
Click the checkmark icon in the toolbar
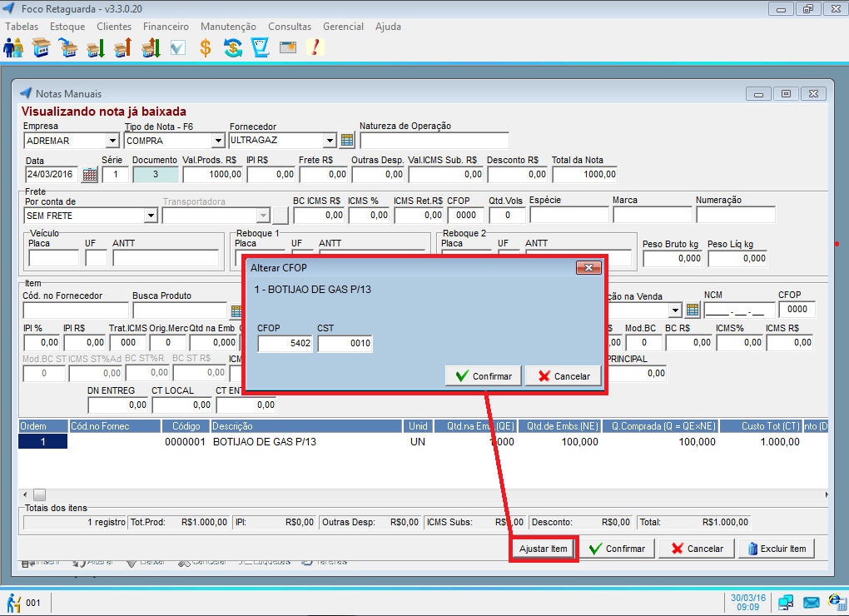[x=177, y=47]
